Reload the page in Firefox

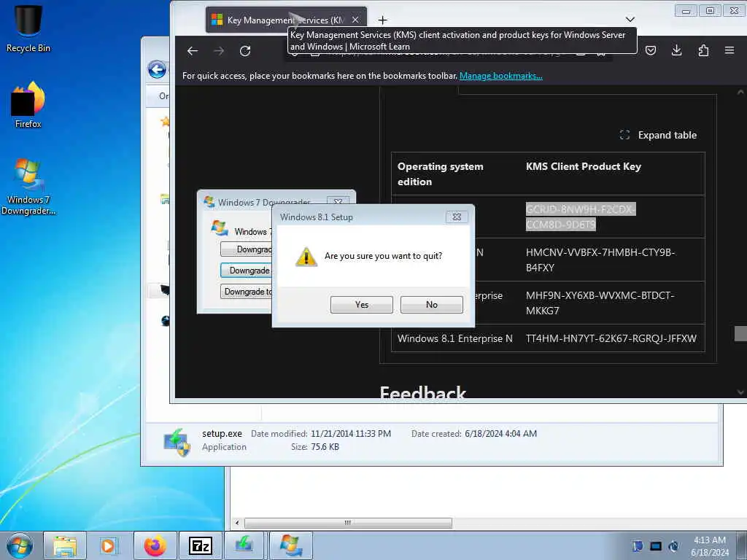[245, 51]
